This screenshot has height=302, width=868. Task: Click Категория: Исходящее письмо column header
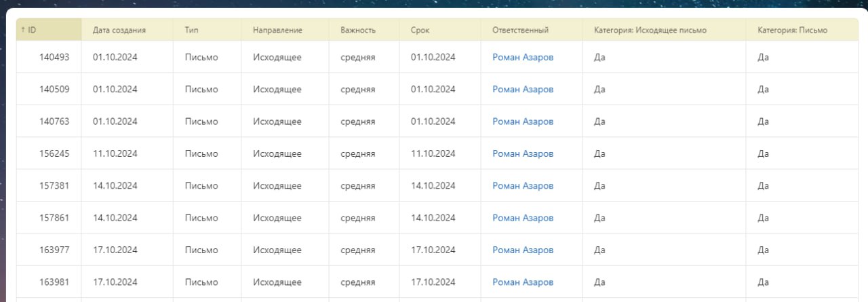650,31
